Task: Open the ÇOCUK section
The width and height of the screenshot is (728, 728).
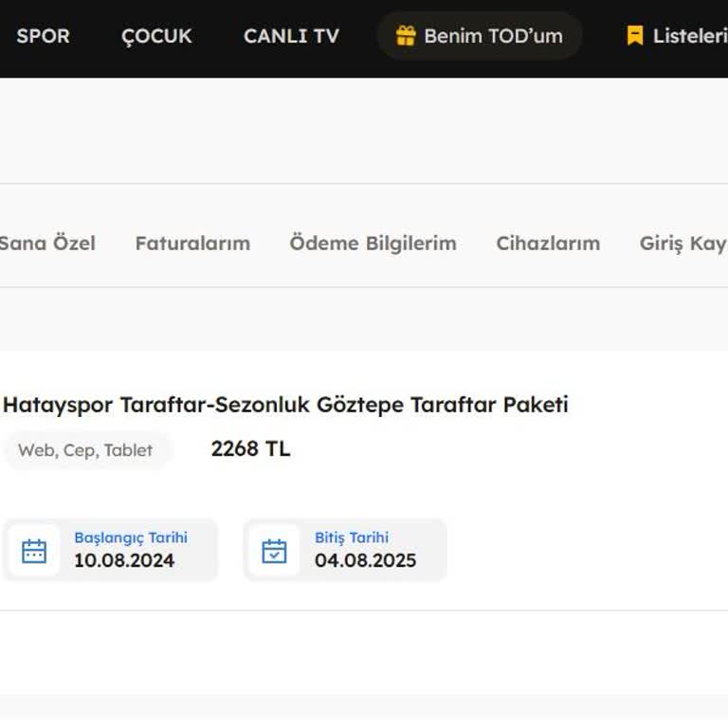Action: point(156,36)
